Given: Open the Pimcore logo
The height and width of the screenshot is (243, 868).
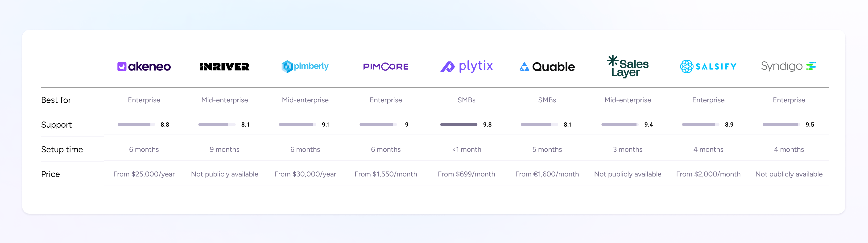Looking at the screenshot, I should tap(386, 67).
